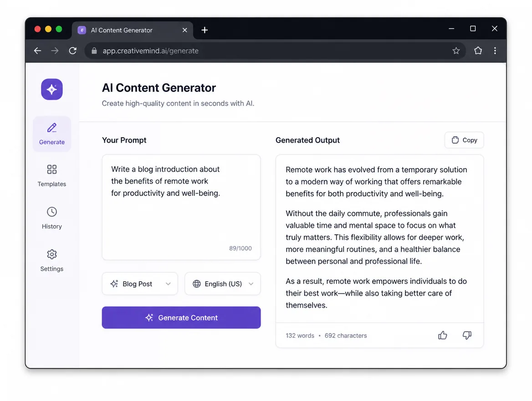Give the output a thumbs down
532x401 pixels.
467,335
